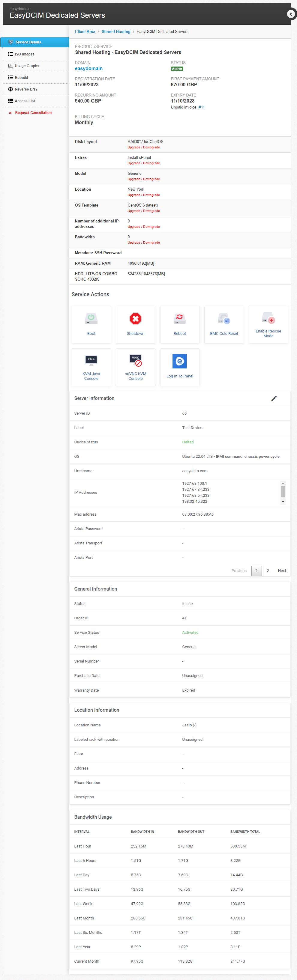Click Bandwidth Total value 8.11P

[x=235, y=947]
